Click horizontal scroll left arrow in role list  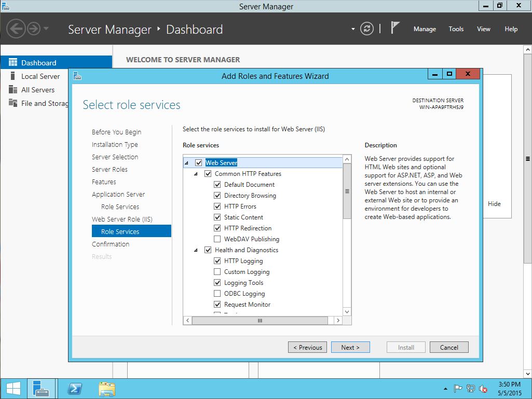(x=187, y=320)
